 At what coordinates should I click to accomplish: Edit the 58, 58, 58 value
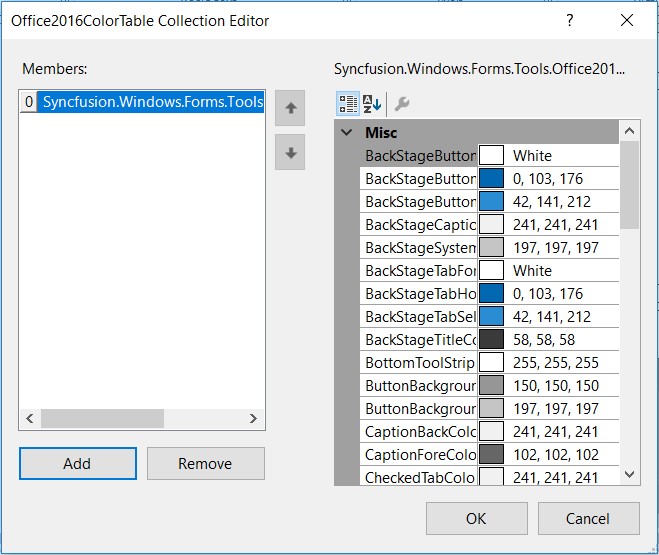click(x=544, y=339)
